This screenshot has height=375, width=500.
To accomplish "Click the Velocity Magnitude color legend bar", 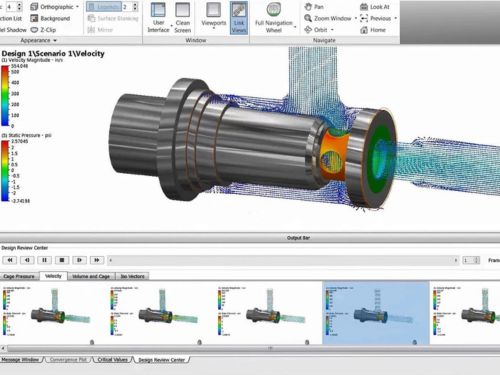I will (5, 96).
